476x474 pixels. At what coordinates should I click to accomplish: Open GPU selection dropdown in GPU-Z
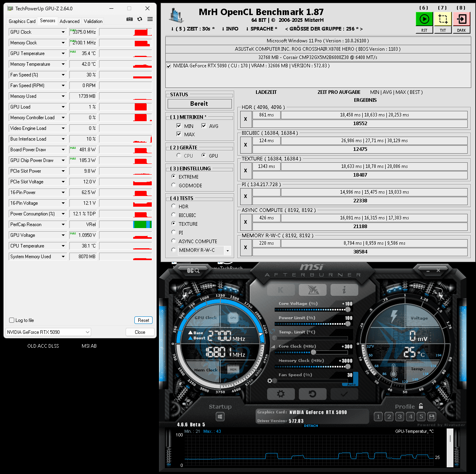[x=48, y=332]
